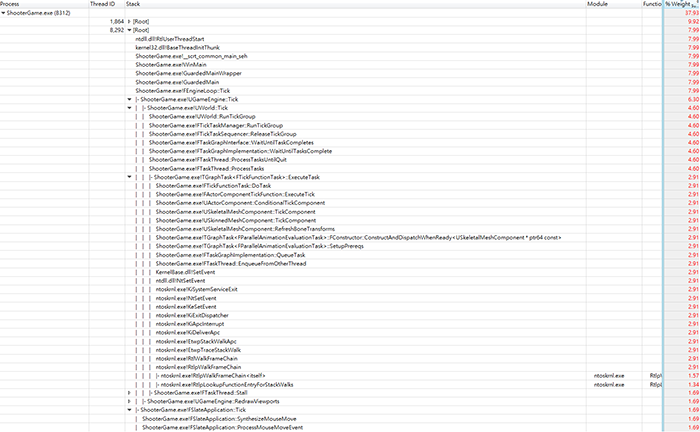
Task: Expand the [Root] node for thread 1,864
Action: click(129, 21)
